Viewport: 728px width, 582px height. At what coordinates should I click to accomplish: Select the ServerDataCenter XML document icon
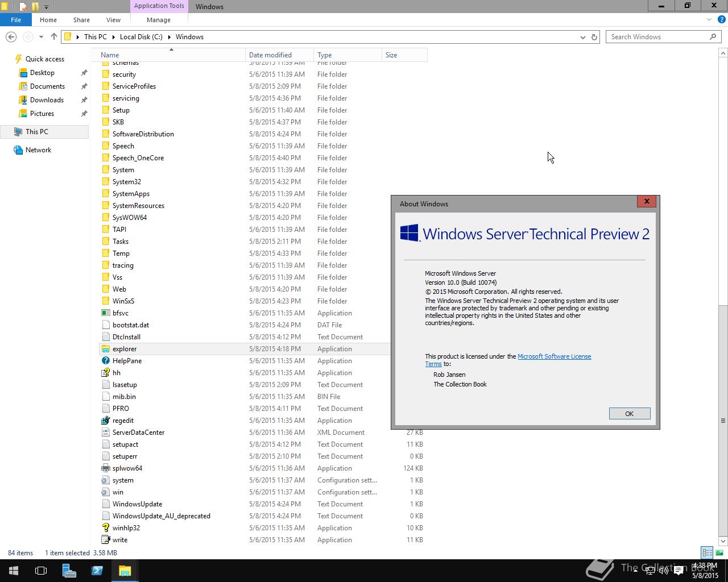(105, 433)
